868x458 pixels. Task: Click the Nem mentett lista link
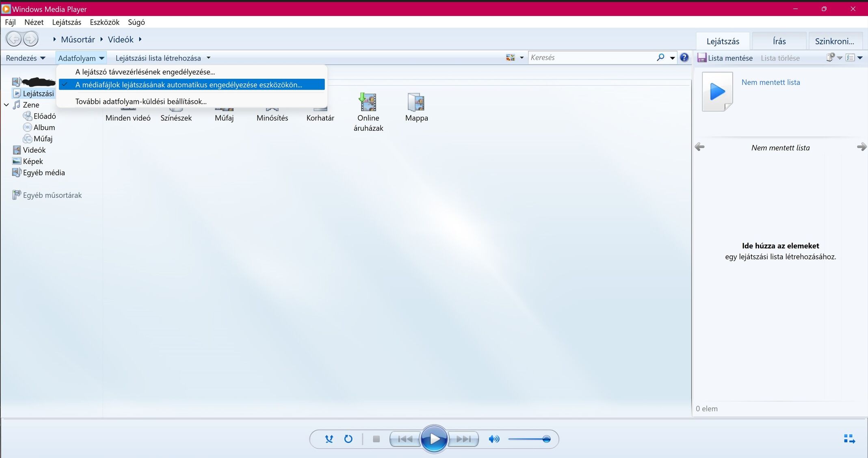pos(771,82)
